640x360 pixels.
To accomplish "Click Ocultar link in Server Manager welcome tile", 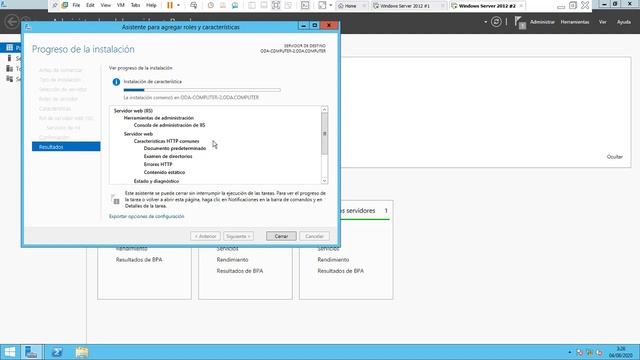I will coord(615,157).
